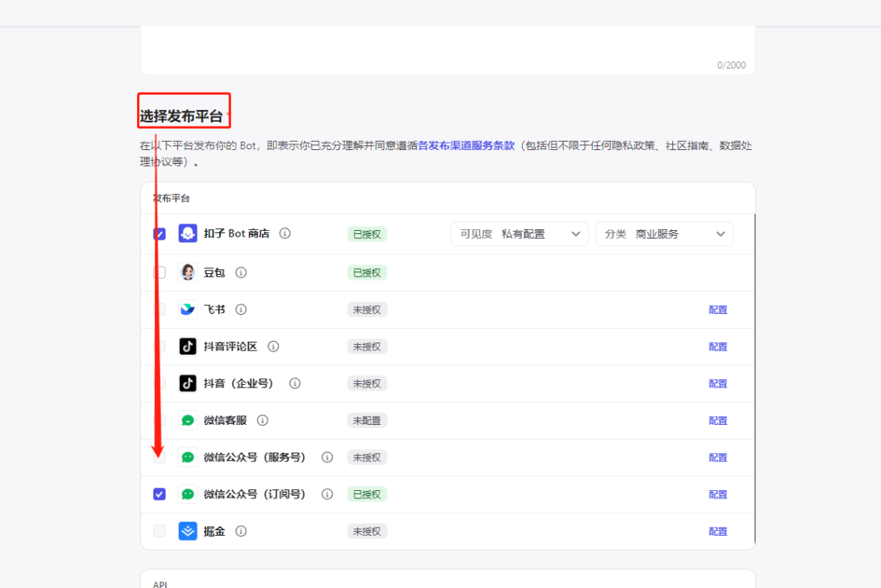
Task: Show info for 微信公众号（服务号）
Action: (x=327, y=458)
